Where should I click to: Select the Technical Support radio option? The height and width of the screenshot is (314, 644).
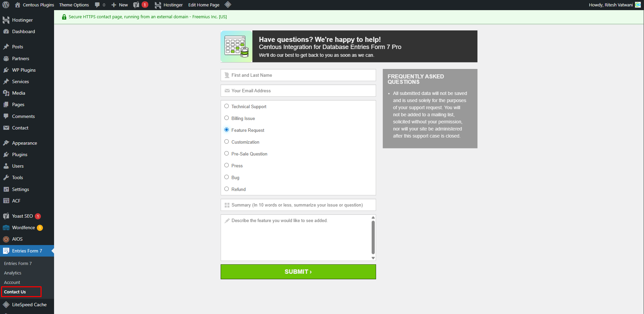tap(227, 106)
